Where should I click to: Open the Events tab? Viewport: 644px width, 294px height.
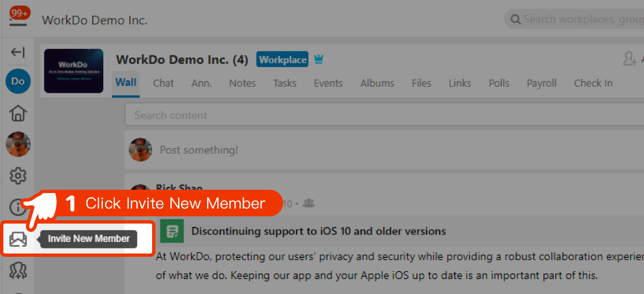[x=328, y=83]
